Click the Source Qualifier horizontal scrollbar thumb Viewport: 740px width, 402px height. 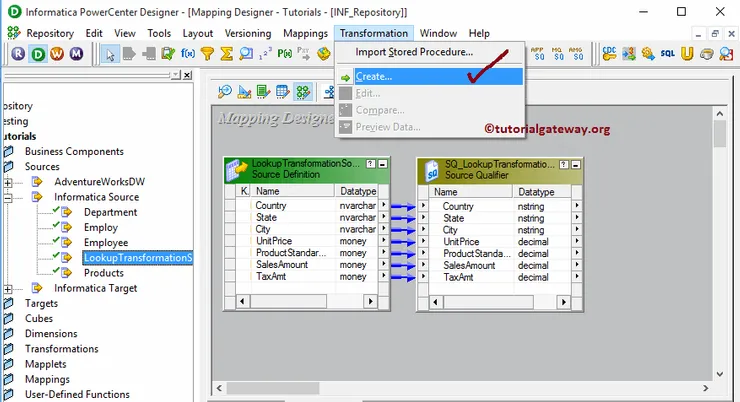click(x=488, y=302)
